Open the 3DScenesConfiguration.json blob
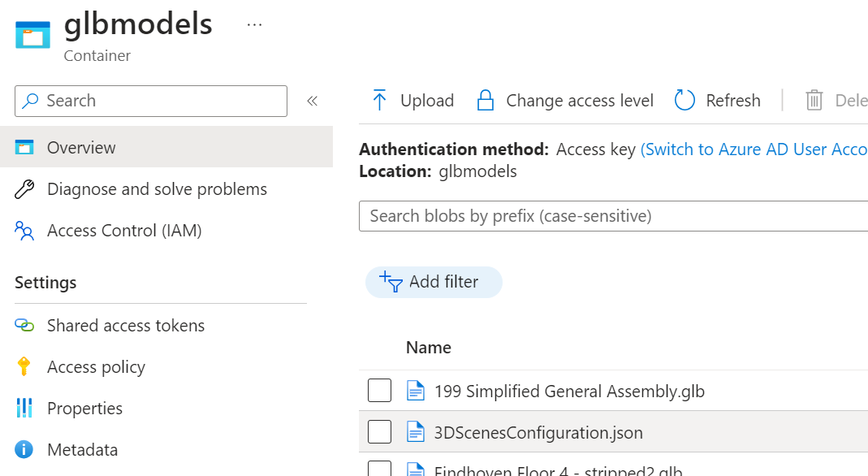868x476 pixels. (538, 433)
